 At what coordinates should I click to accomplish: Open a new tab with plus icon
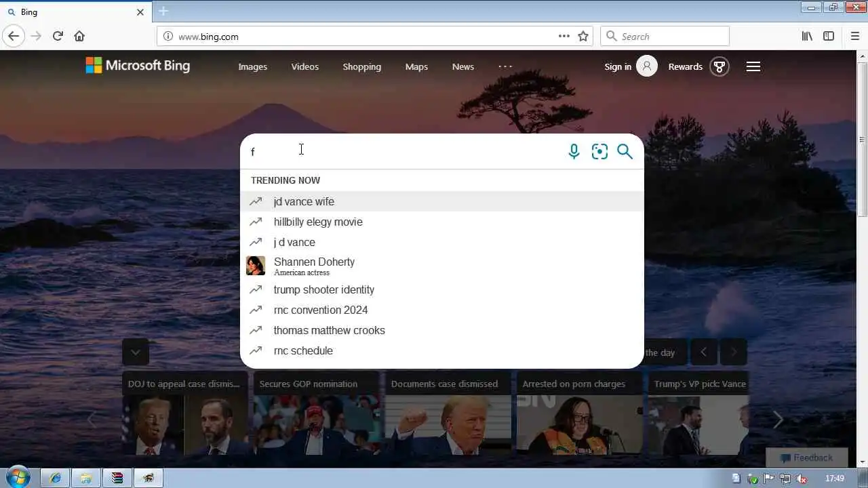point(163,12)
